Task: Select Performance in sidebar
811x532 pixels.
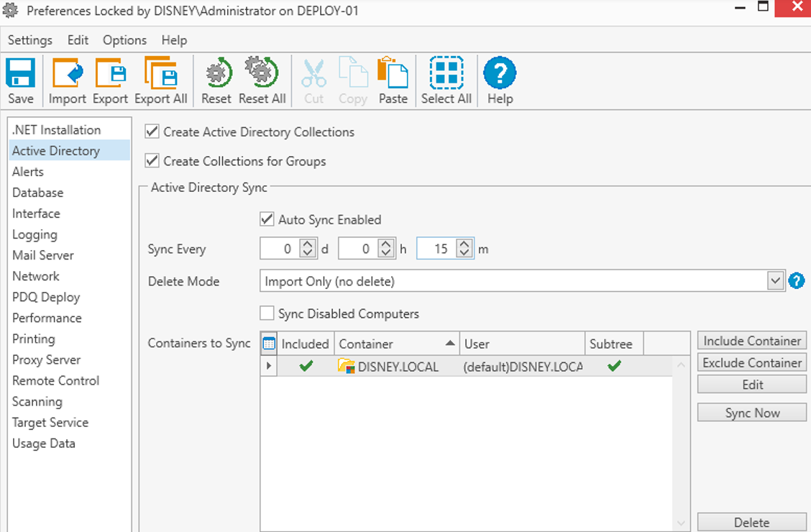Action: pos(69,318)
